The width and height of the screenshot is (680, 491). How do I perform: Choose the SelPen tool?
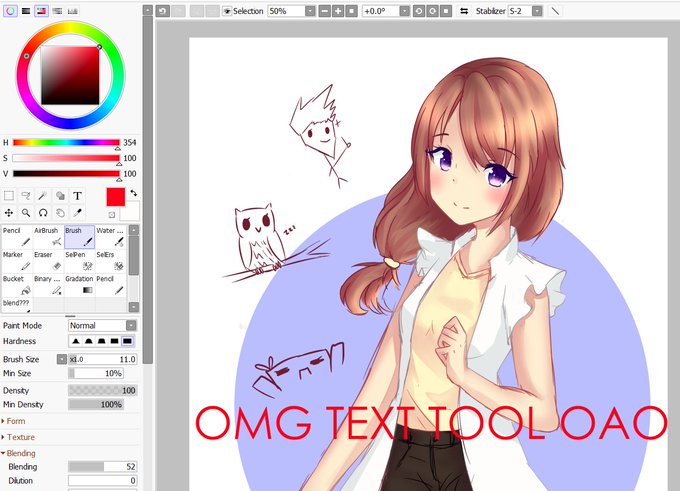click(x=79, y=261)
